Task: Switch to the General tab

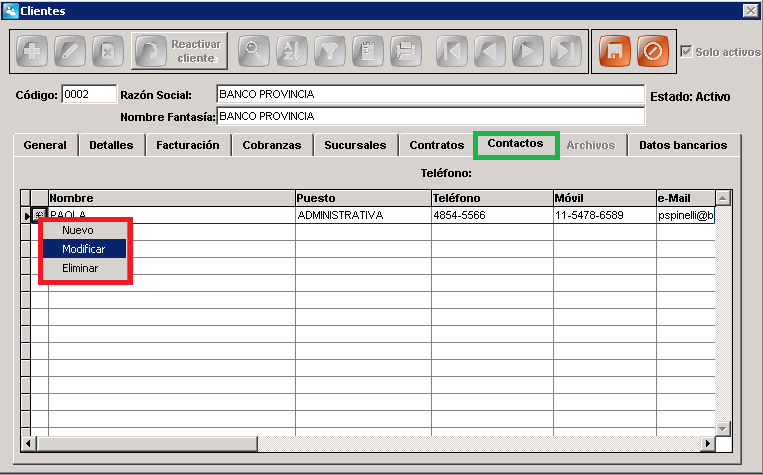Action: point(45,145)
